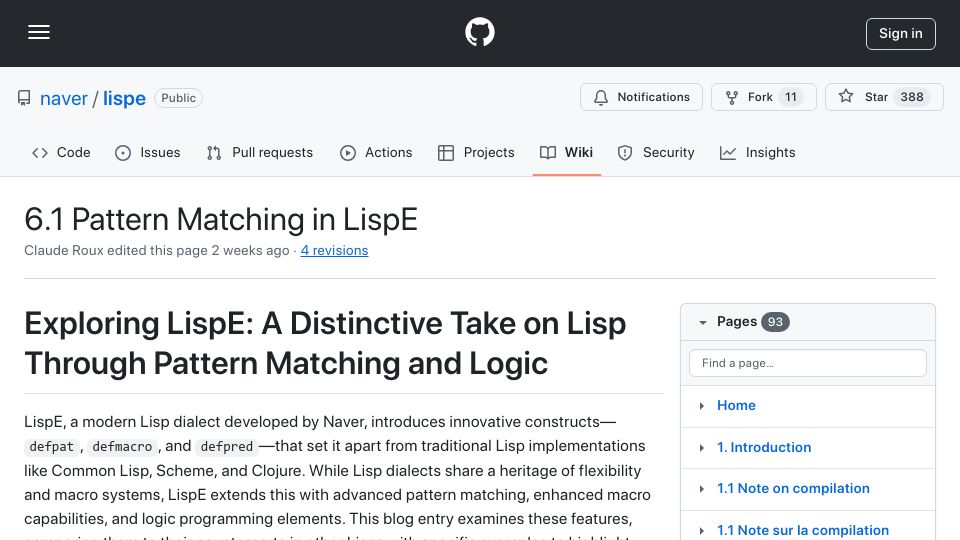Go to GitHub homepage via Octocat logo
Viewport: 960px width, 540px height.
tap(479, 32)
